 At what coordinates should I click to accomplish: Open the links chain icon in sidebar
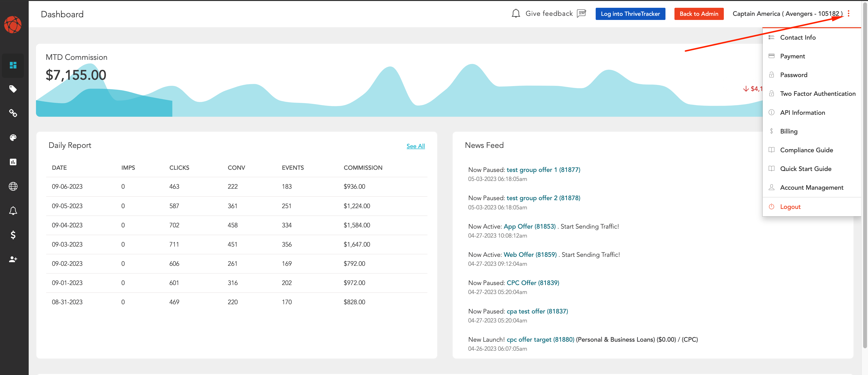pos(13,113)
